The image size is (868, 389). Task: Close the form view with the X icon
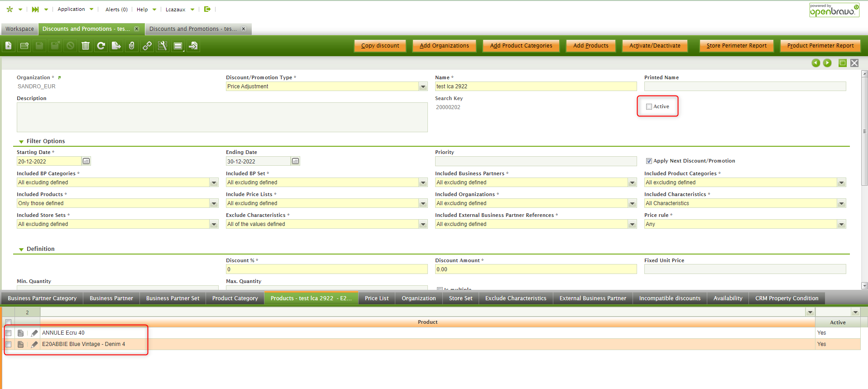click(854, 63)
